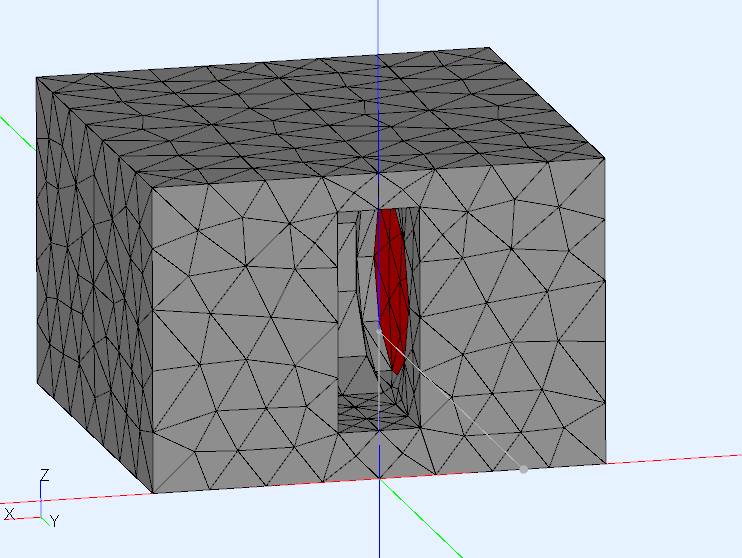The width and height of the screenshot is (742, 558).
Task: Select the box front face left of the cavity
Action: coord(244,331)
